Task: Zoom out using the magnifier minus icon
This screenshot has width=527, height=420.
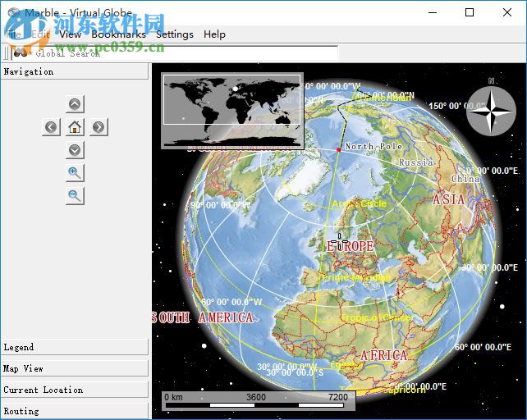Action: tap(75, 195)
